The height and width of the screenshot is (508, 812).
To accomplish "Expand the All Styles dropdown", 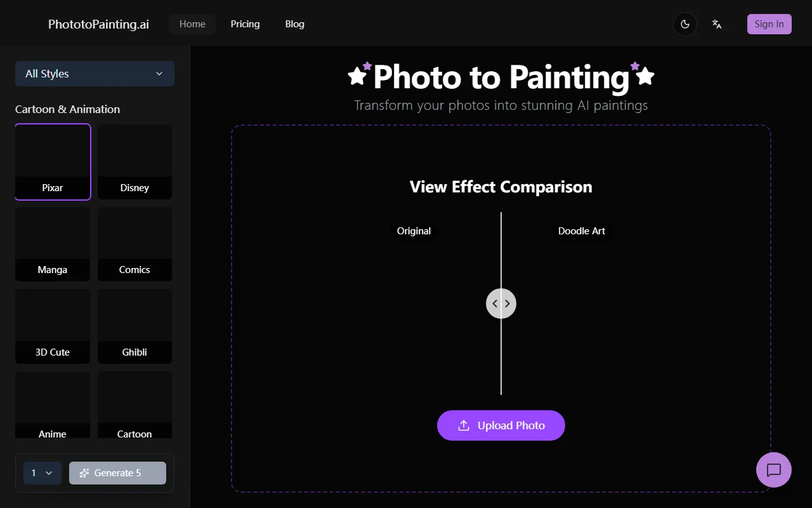I will click(95, 74).
